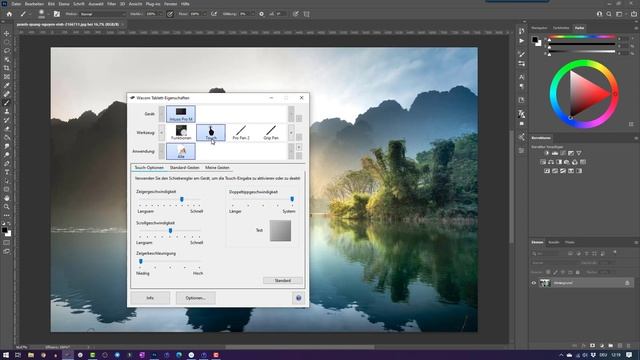Screen dimensions: 640x360
Task: Click the foreground color swatch in toolbar
Action: (4, 230)
